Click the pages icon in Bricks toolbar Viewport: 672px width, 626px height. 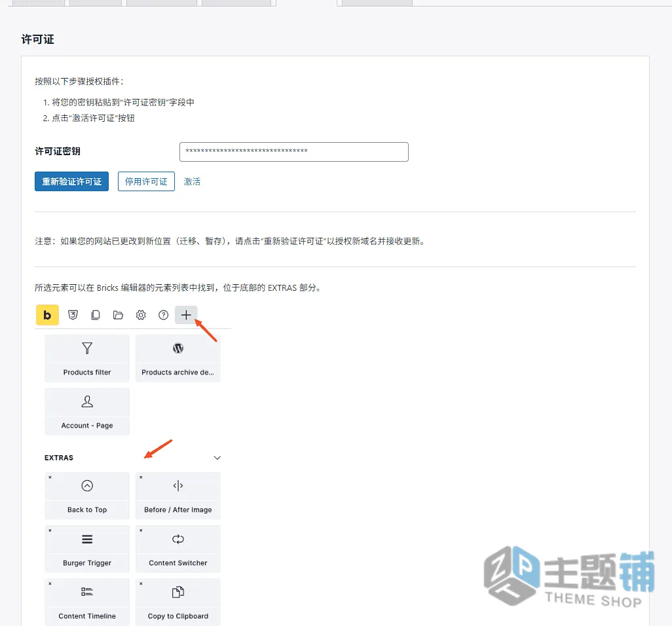coord(96,316)
